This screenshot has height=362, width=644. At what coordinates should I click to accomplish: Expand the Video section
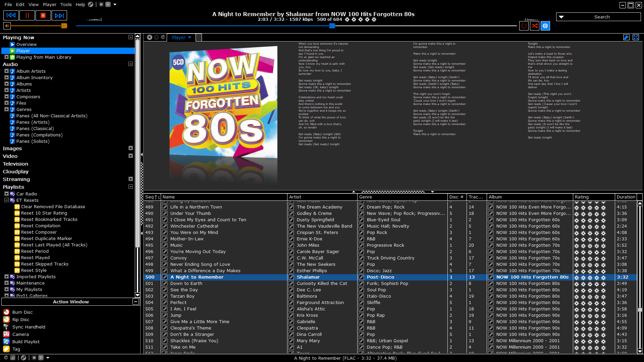(x=131, y=156)
